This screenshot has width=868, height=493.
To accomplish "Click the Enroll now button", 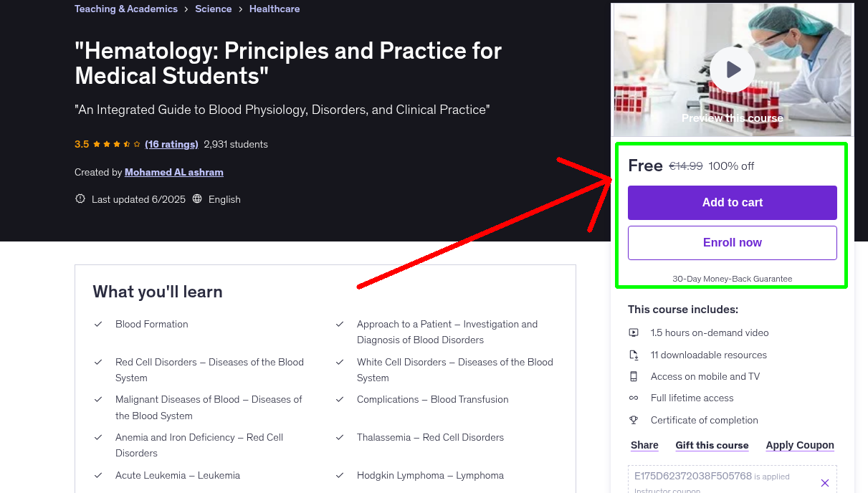I will pos(732,242).
